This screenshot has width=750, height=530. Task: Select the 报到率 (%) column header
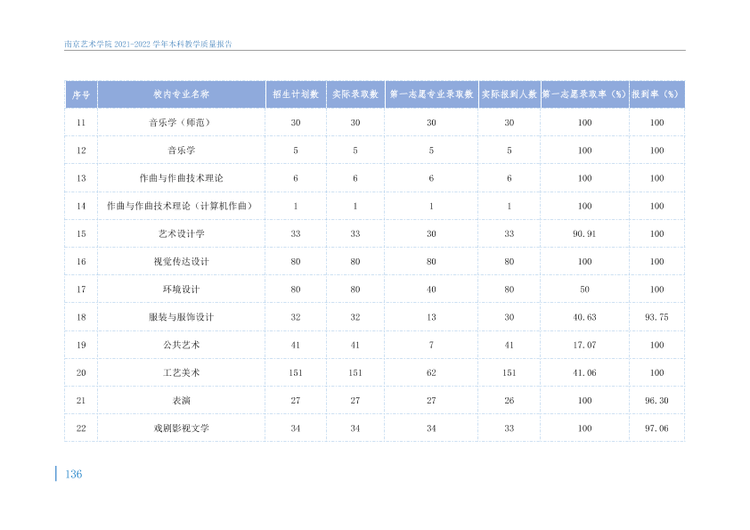pyautogui.click(x=657, y=95)
